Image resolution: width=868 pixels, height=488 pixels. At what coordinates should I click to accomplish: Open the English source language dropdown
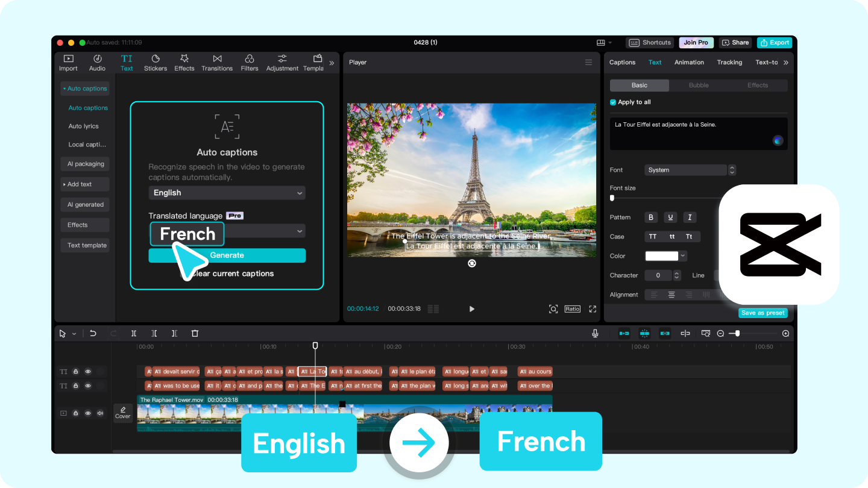(x=227, y=193)
